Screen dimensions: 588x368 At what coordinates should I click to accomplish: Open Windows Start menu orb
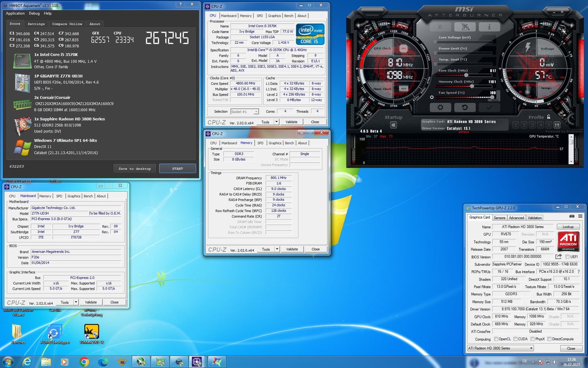(x=8, y=362)
